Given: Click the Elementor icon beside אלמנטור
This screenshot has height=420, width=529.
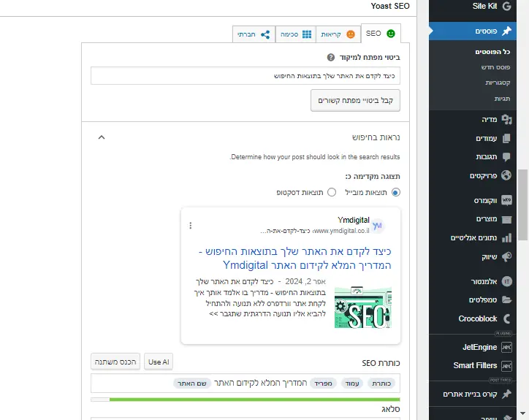Looking at the screenshot, I should (507, 281).
